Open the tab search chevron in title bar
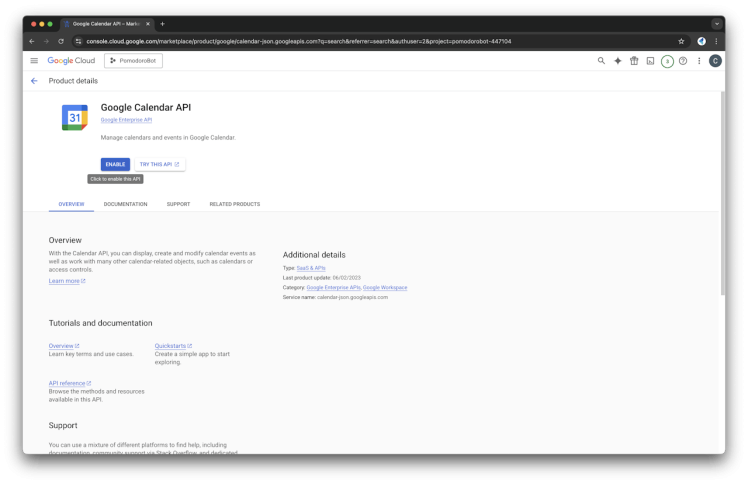748x484 pixels. [x=717, y=24]
